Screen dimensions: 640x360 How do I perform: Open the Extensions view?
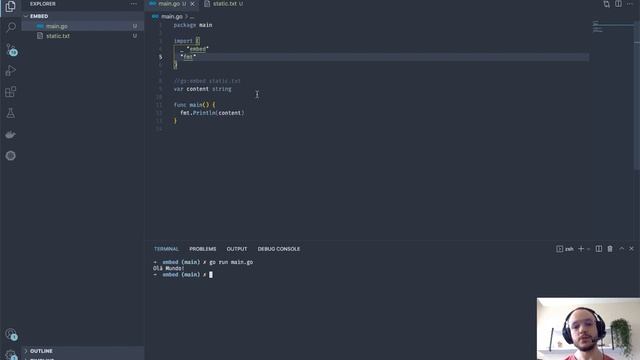click(x=11, y=92)
